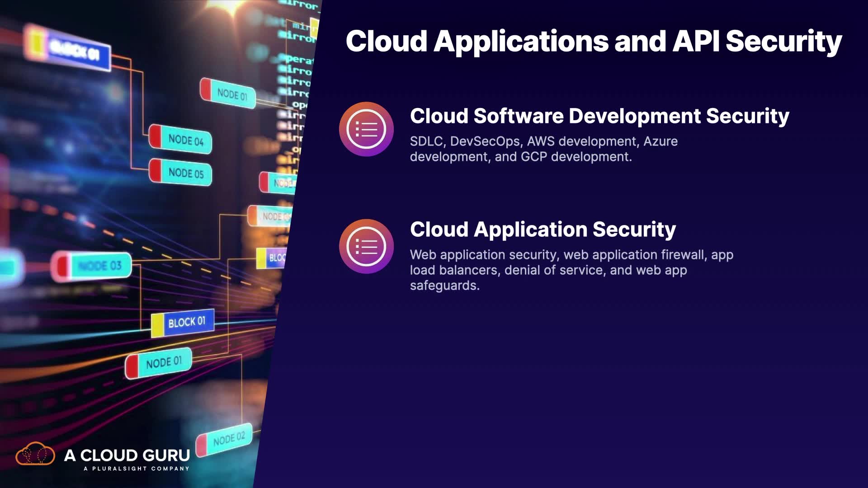This screenshot has width=868, height=488.
Task: Select the Cloud Software Development Security heading
Action: point(599,116)
